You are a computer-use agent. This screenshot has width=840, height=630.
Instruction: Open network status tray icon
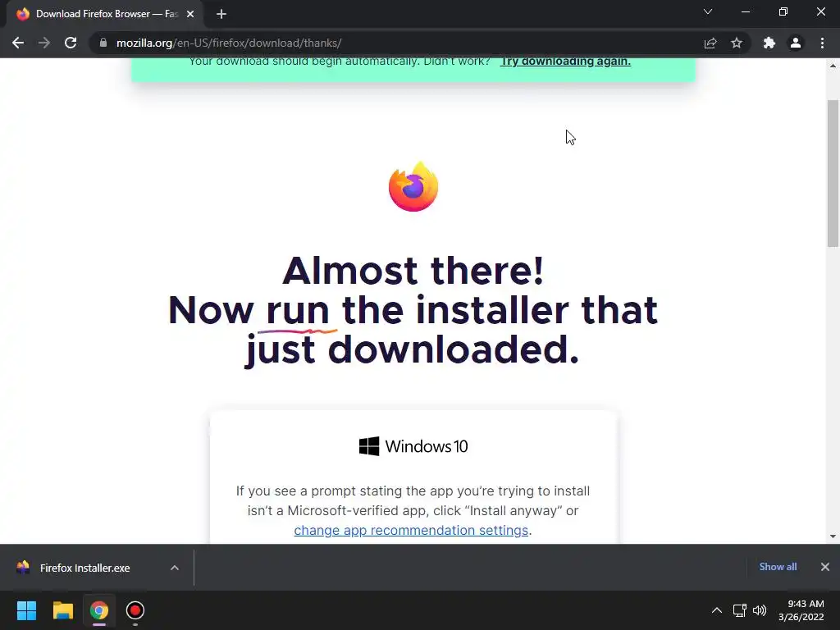coord(740,610)
